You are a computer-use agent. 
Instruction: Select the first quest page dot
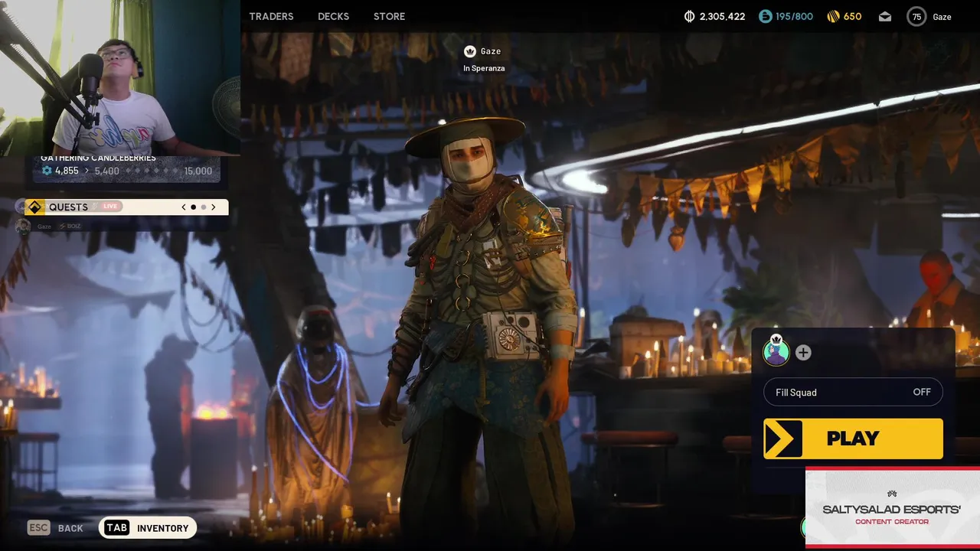[x=193, y=207]
